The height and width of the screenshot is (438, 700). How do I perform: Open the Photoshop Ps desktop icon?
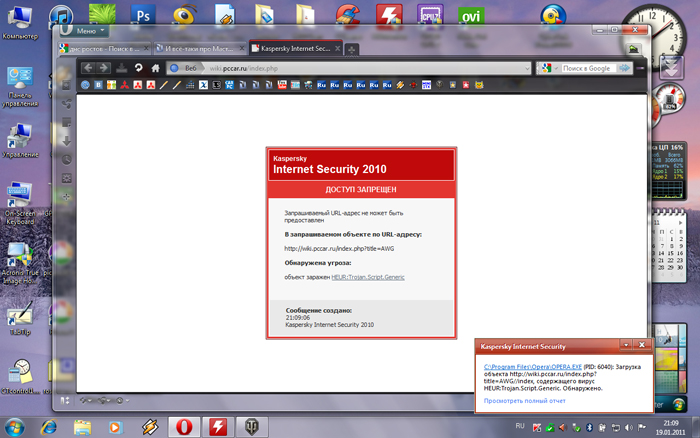(x=143, y=16)
